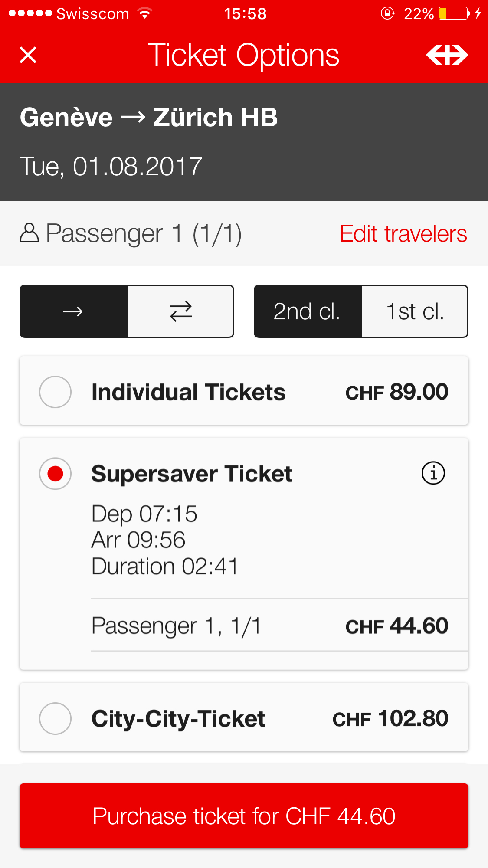Tap the battery status icon
Viewport: 488px width, 868px height.
pyautogui.click(x=454, y=13)
